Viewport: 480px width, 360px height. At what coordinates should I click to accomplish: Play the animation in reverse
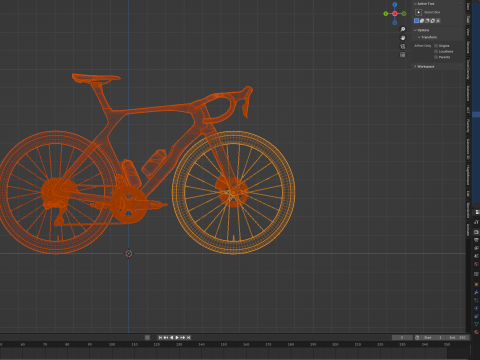172,337
